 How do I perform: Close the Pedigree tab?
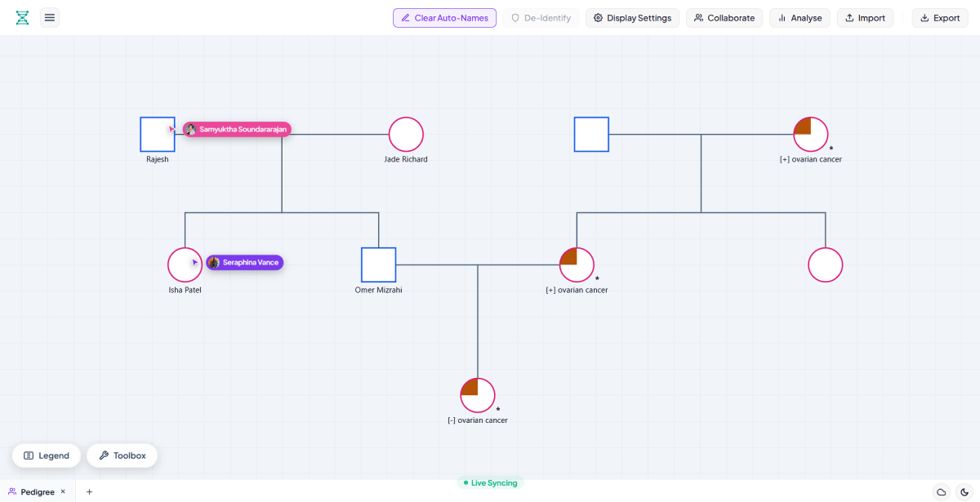click(x=63, y=491)
